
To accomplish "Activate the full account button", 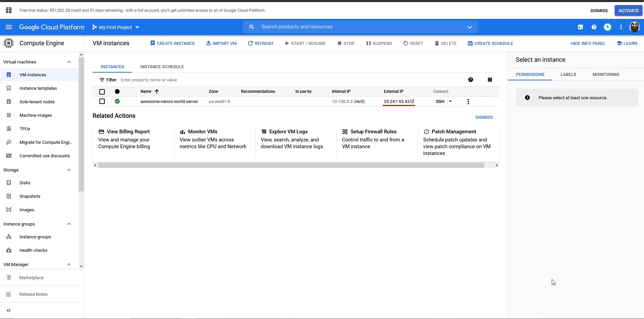I will point(628,10).
